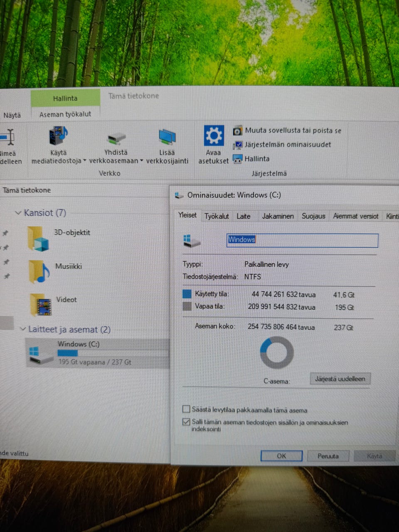This screenshot has width=399, height=532.
Task: Click the 254 735 806 464 tavua value
Action: 281,327
